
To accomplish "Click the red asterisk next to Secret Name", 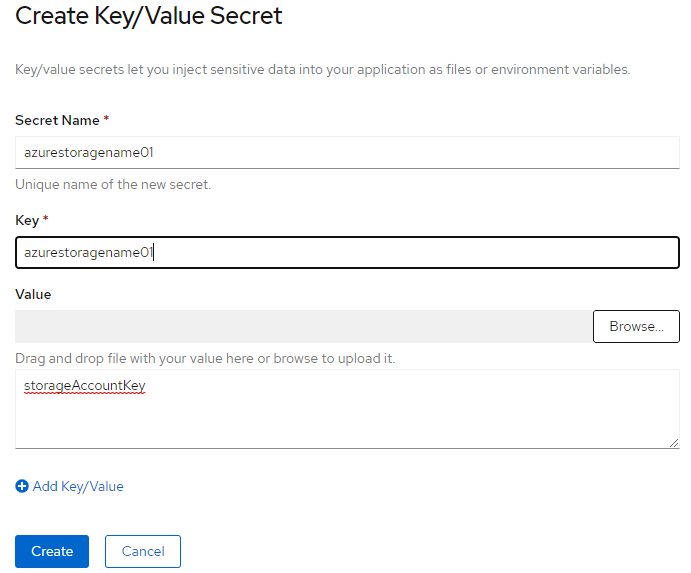I will point(106,119).
